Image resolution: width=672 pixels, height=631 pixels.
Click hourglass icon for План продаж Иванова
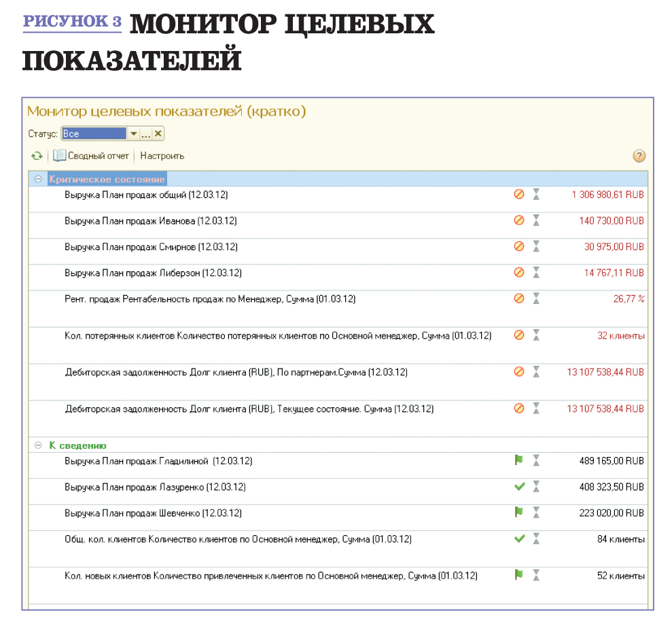point(536,220)
